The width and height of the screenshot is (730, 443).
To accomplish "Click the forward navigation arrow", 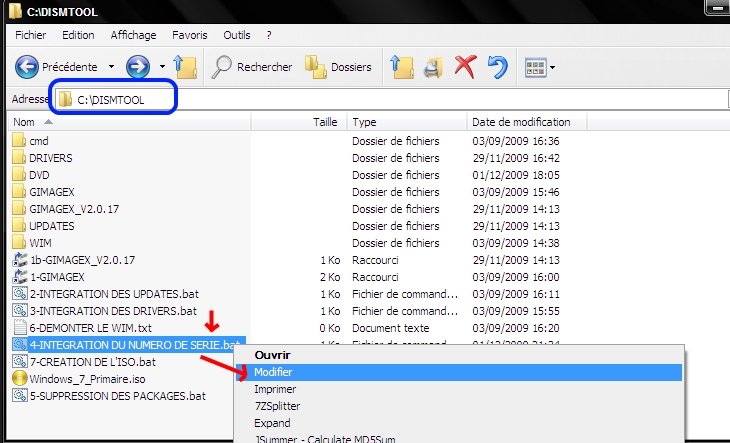I will click(139, 67).
